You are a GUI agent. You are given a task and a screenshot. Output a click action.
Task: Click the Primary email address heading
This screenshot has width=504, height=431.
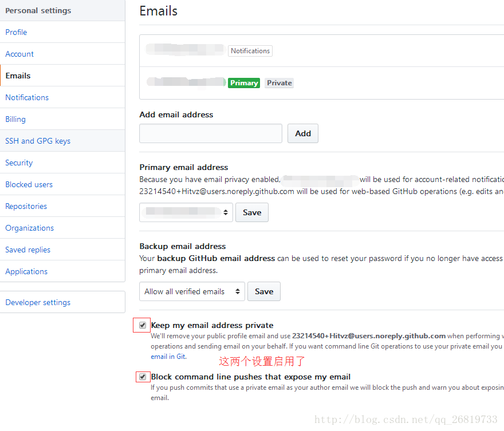click(x=183, y=167)
